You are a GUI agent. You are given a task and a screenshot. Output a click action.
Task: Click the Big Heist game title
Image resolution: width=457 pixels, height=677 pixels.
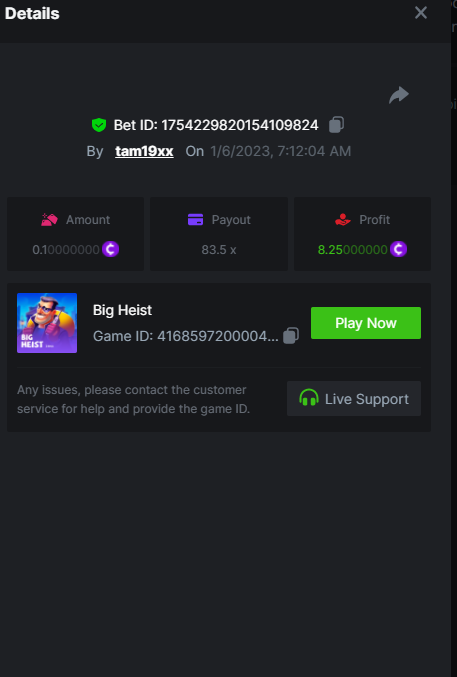tap(122, 310)
